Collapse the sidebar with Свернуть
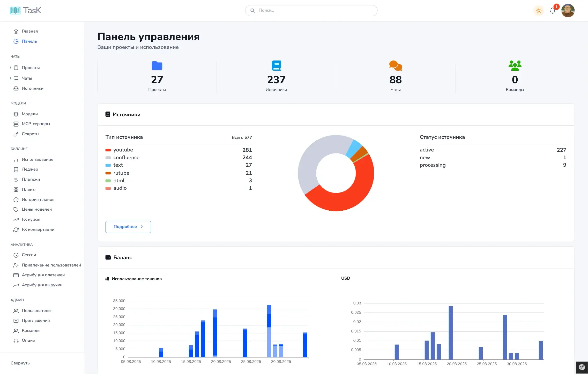Screen dimensions: 588x374 20,363
